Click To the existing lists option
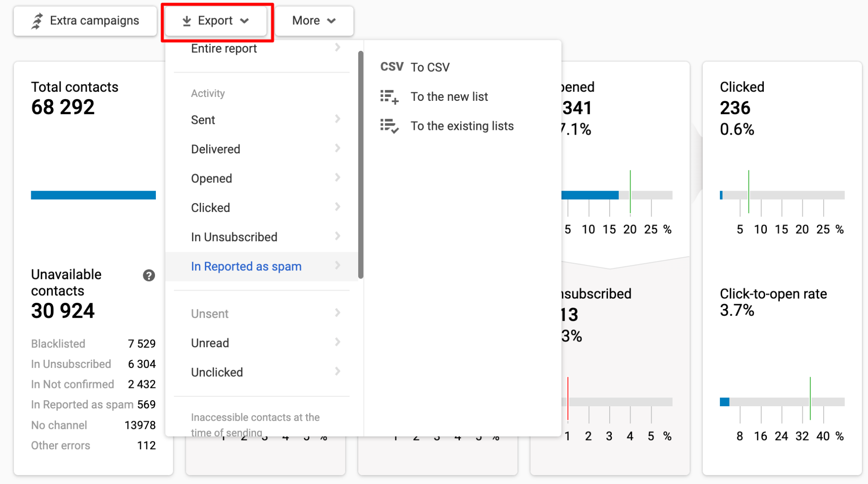868x484 pixels. pyautogui.click(x=462, y=126)
